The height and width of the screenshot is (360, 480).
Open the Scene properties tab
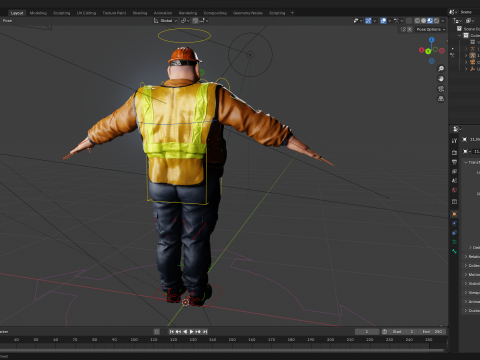click(x=454, y=181)
